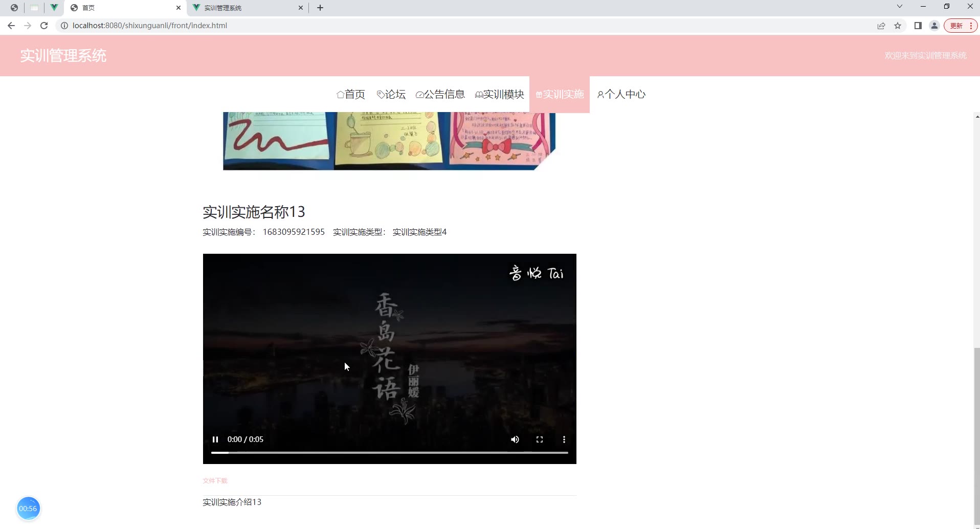Click the scrollbar up arrow
This screenshot has width=980, height=529.
pyautogui.click(x=977, y=117)
